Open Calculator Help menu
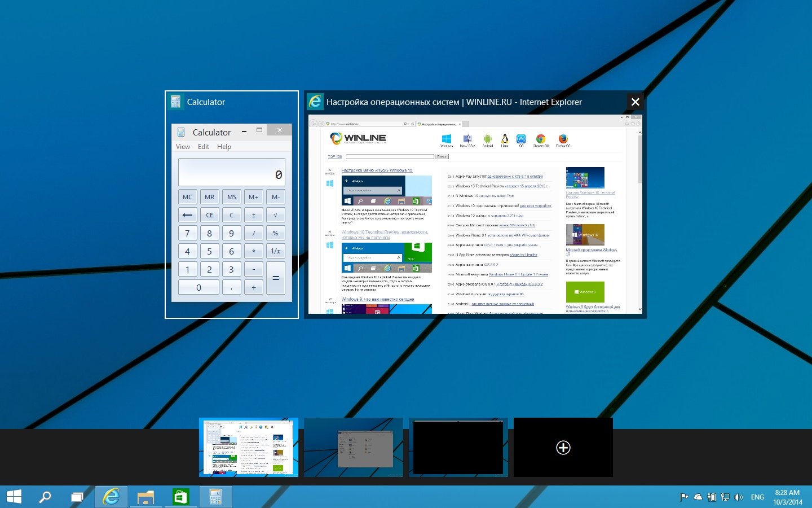This screenshot has height=508, width=812. point(224,147)
